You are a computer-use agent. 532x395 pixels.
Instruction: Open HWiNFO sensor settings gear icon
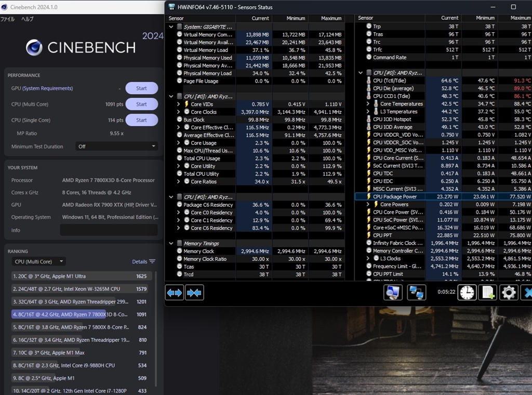click(x=509, y=293)
